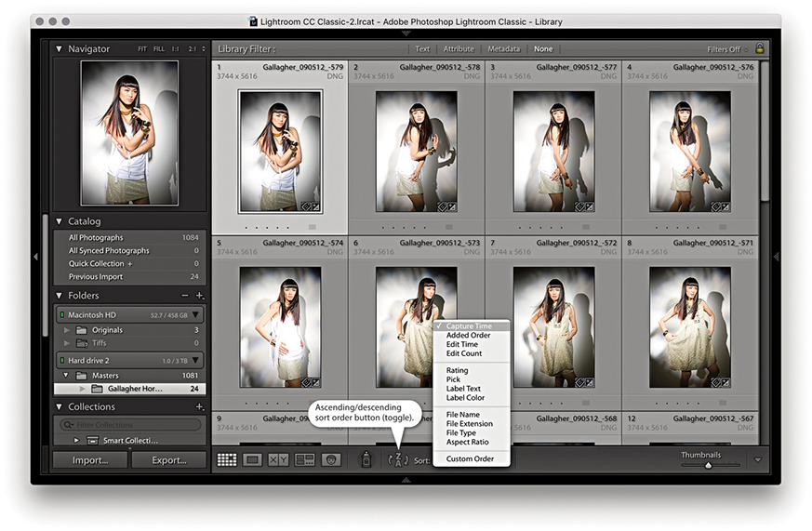Click the Export button
Screen dimensions: 812x531
(x=168, y=460)
